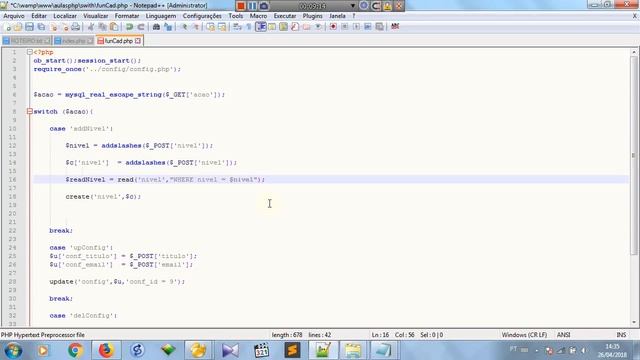Close the funCad.php tab
The image size is (640, 360).
pos(138,41)
